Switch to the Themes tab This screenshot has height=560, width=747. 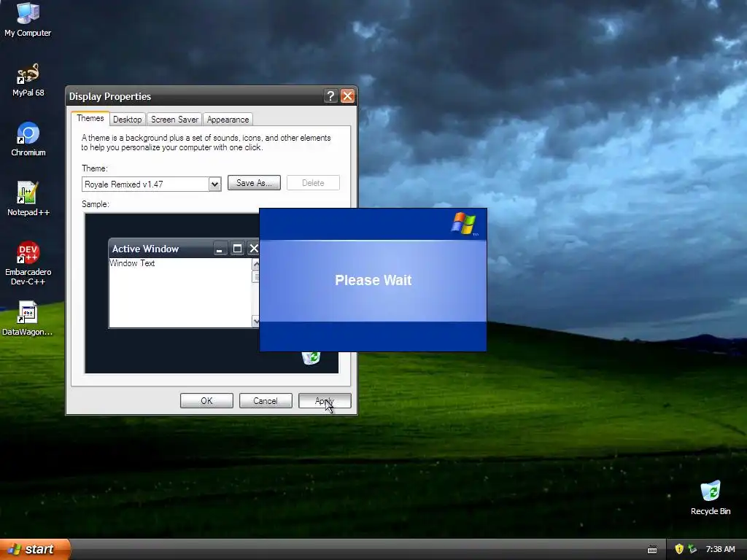(x=90, y=118)
